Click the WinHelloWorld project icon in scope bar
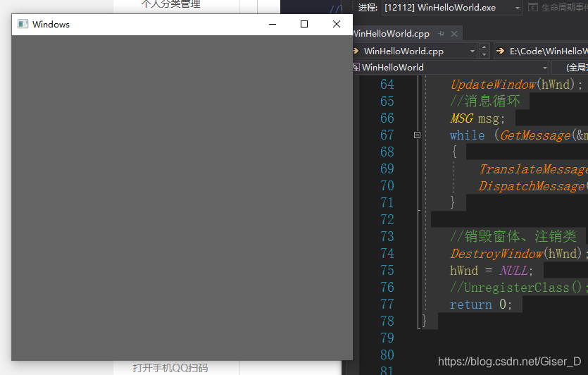This screenshot has height=375, width=588. click(356, 68)
